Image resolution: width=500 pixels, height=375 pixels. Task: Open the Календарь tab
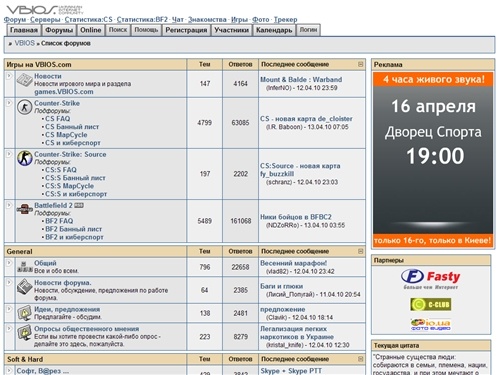click(x=274, y=30)
